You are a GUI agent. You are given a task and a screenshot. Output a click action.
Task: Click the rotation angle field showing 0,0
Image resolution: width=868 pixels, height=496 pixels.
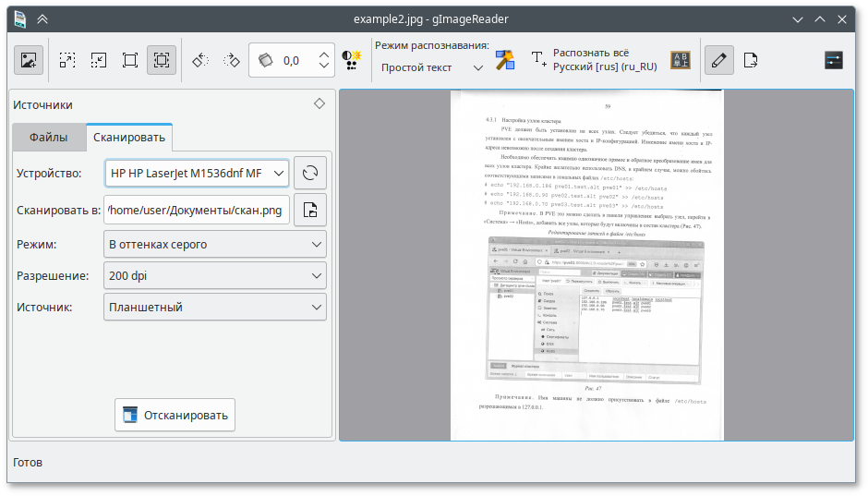point(291,60)
